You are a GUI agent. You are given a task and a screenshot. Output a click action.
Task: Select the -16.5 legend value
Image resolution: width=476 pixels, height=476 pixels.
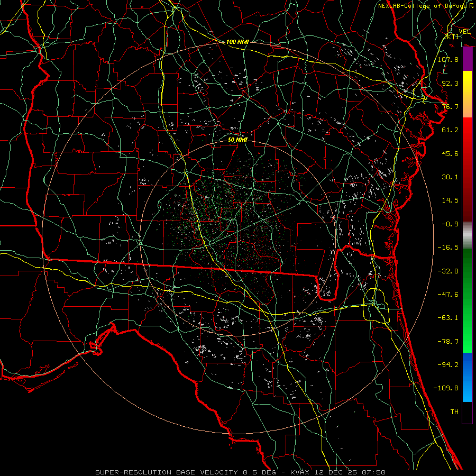[448, 248]
